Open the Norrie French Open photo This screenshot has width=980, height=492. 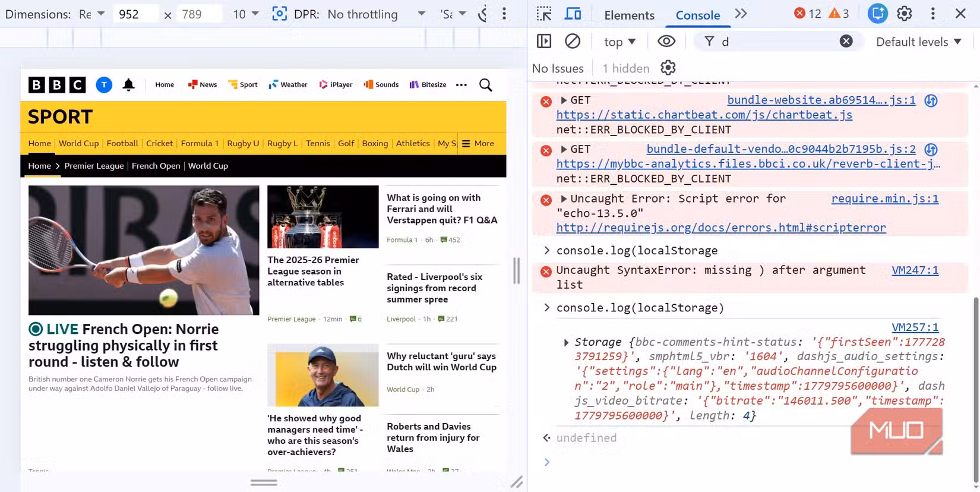tap(144, 250)
